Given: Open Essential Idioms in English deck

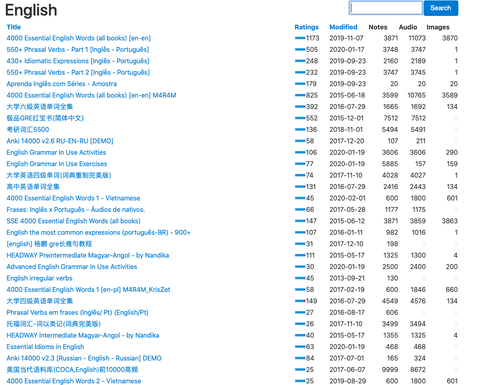Looking at the screenshot, I should click(45, 347).
